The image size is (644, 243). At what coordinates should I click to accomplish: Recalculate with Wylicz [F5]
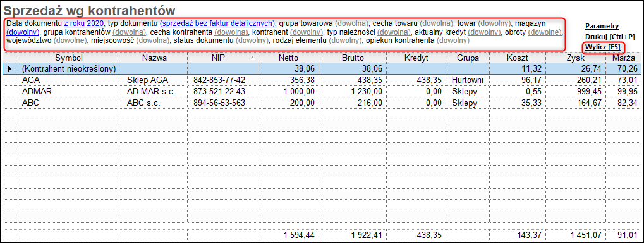(603, 47)
